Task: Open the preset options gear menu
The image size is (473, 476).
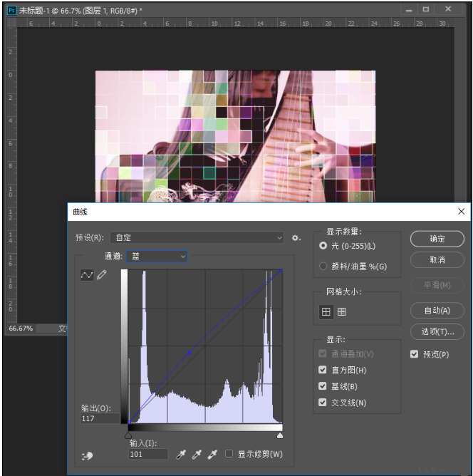Action: (x=296, y=238)
